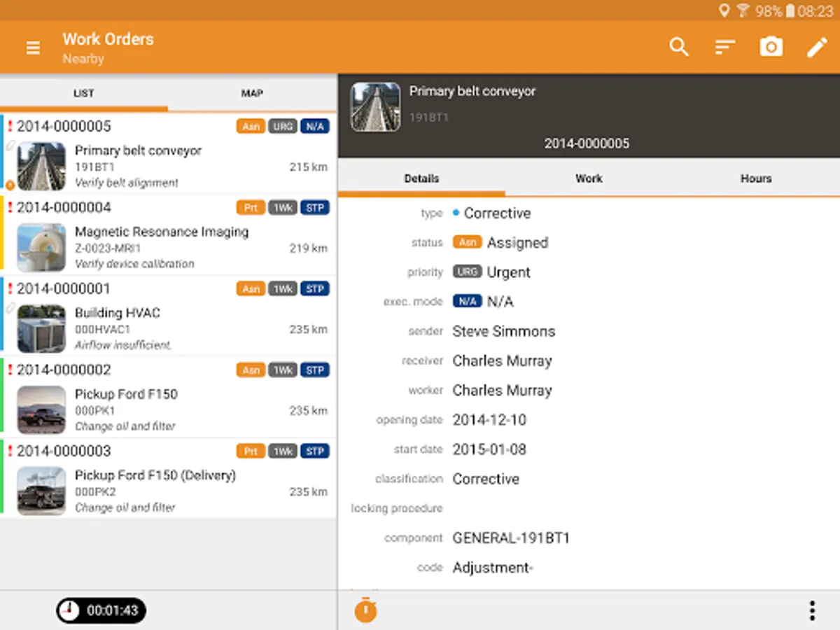Screen dimensions: 840x630
Task: Tap the Asn badge on order 2014-0000005
Action: 251,127
